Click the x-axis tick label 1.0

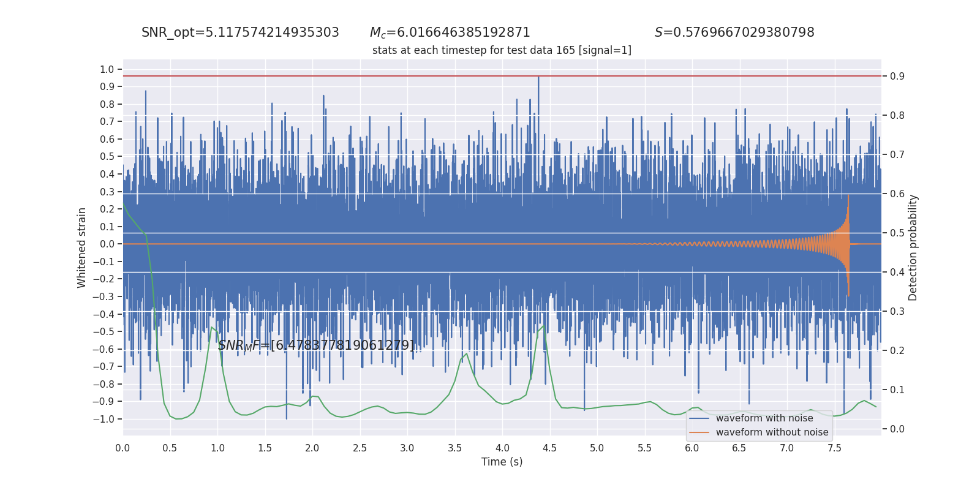(217, 448)
